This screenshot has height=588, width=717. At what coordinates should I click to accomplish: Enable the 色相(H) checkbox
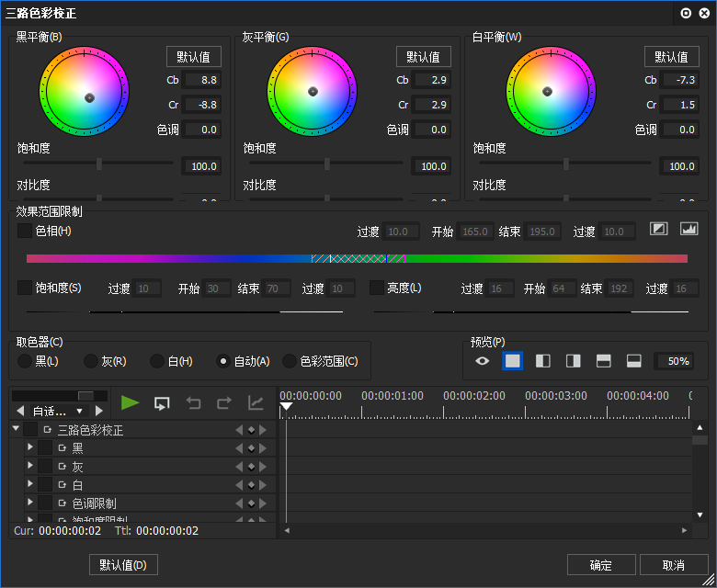click(x=25, y=231)
